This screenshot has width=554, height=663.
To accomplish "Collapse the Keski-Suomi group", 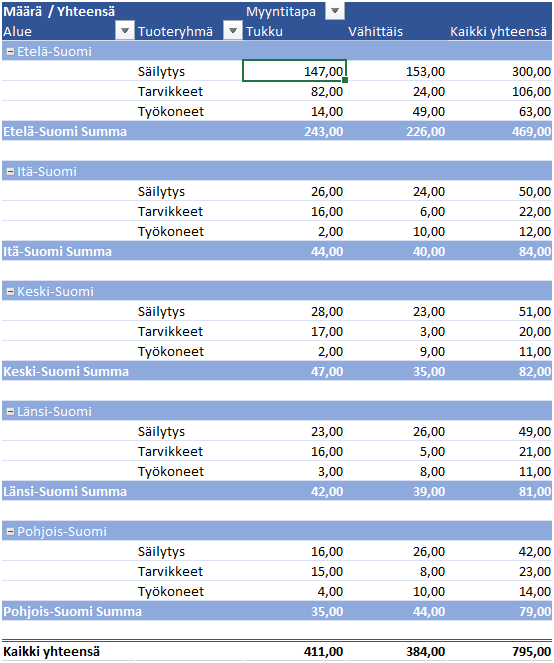I will tap(11, 292).
